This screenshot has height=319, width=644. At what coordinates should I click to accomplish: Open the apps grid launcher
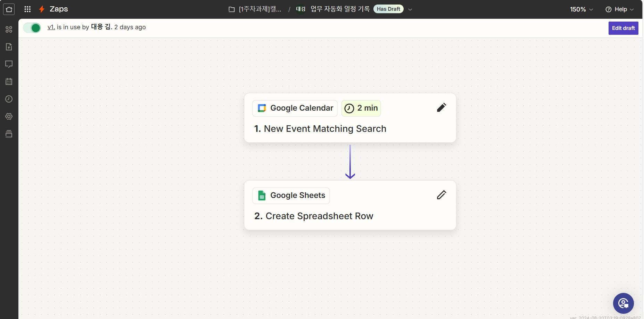pos(27,9)
